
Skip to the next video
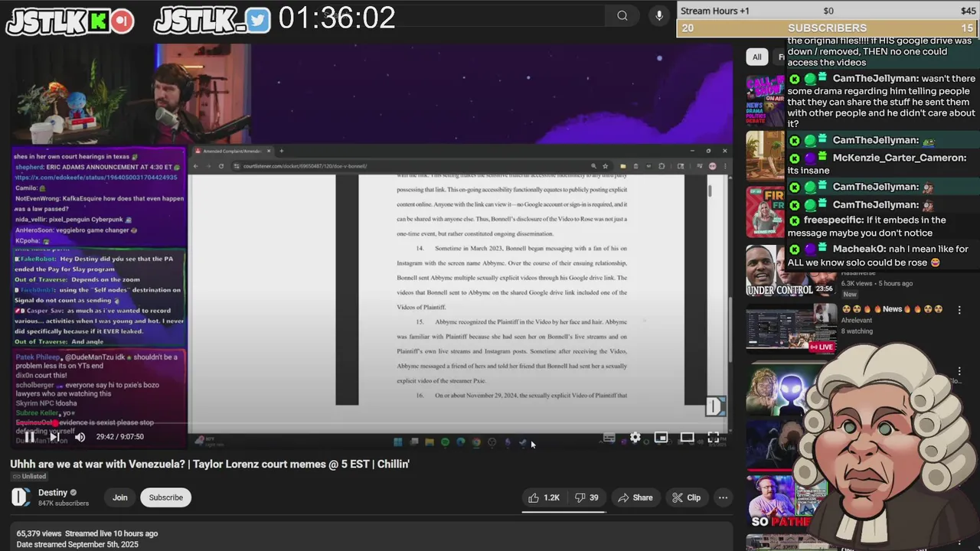(x=54, y=437)
